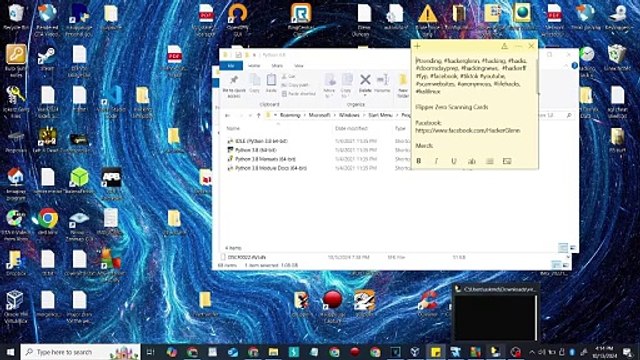Click the Roaming breadcrumb in the address bar
Screen dimensions: 640x360
290,116
